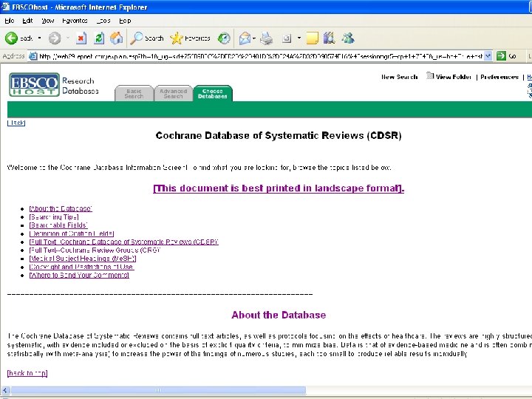
Task: Click the Back link below green bar
Action: [16, 123]
